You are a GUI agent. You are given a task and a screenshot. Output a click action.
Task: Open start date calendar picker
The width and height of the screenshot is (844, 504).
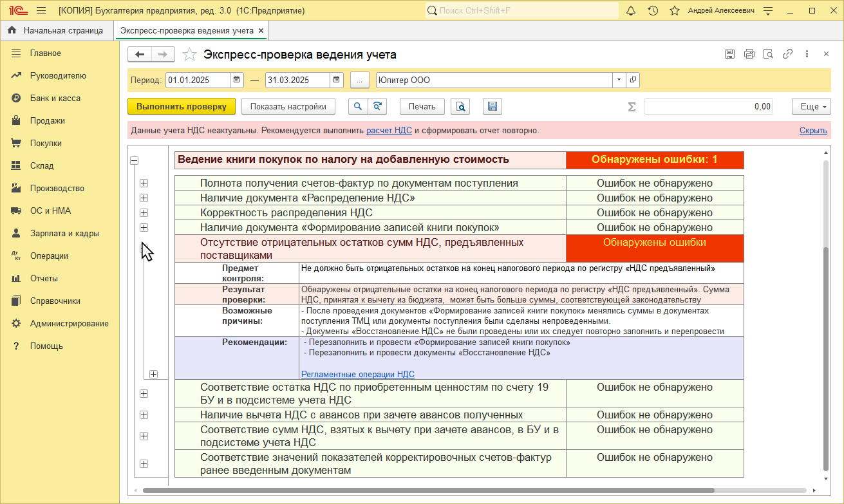[x=237, y=80]
